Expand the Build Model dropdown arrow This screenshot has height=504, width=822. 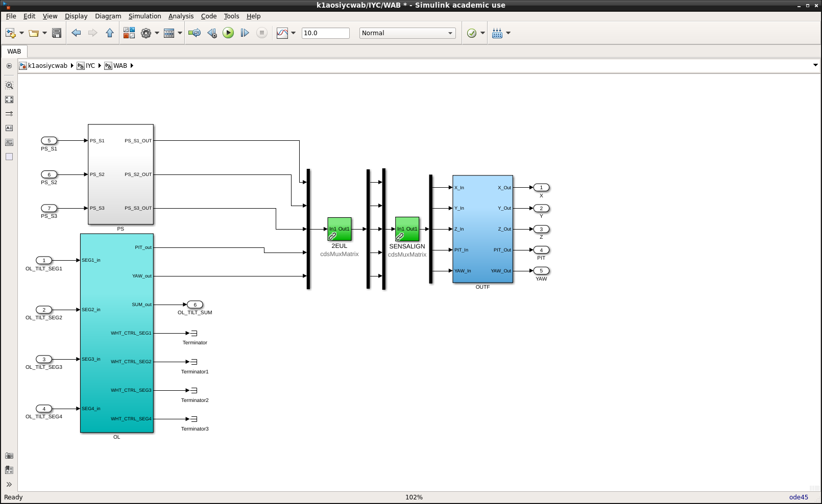click(508, 33)
